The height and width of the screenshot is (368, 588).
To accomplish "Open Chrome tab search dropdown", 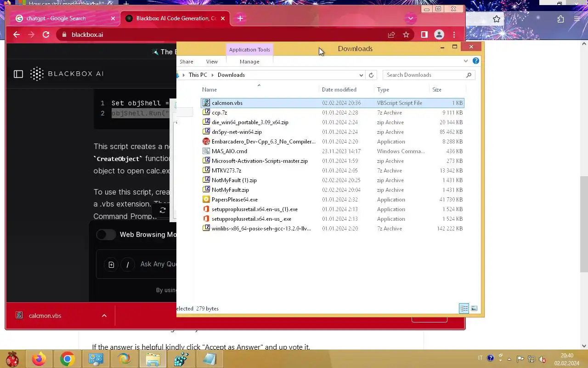I will [x=411, y=18].
